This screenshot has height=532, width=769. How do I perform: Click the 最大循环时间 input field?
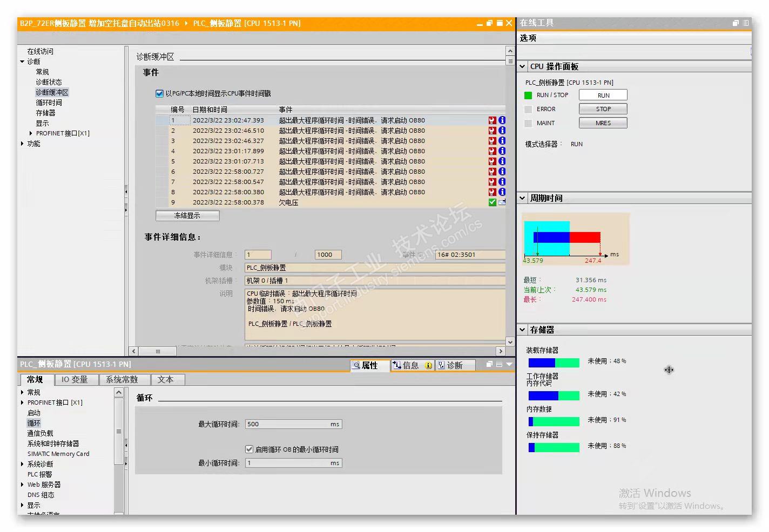point(293,424)
